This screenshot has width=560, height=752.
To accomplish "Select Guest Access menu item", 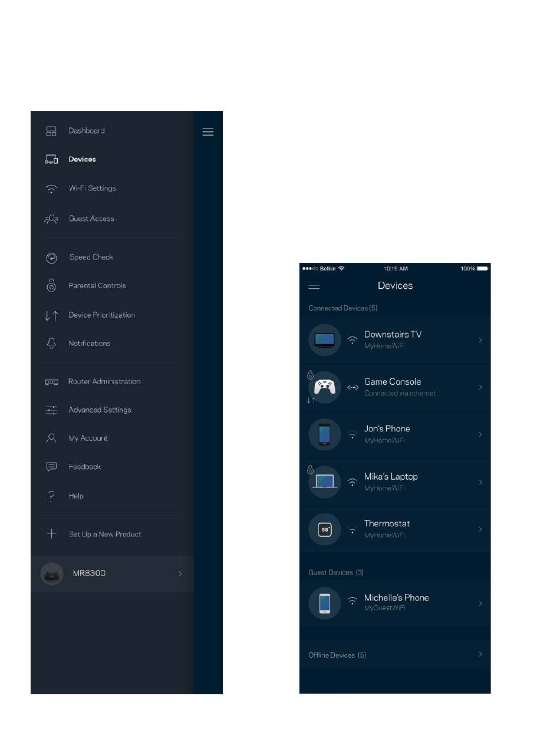I will [91, 219].
